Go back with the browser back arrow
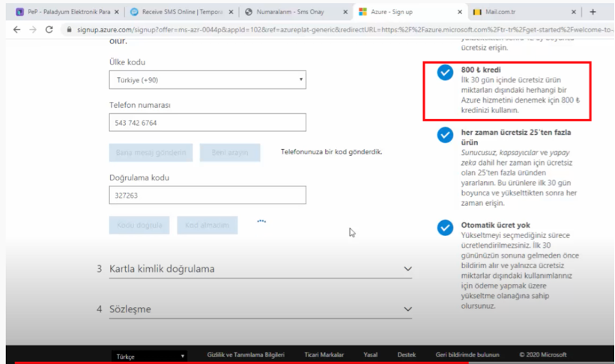This screenshot has height=364, width=615. [16, 29]
